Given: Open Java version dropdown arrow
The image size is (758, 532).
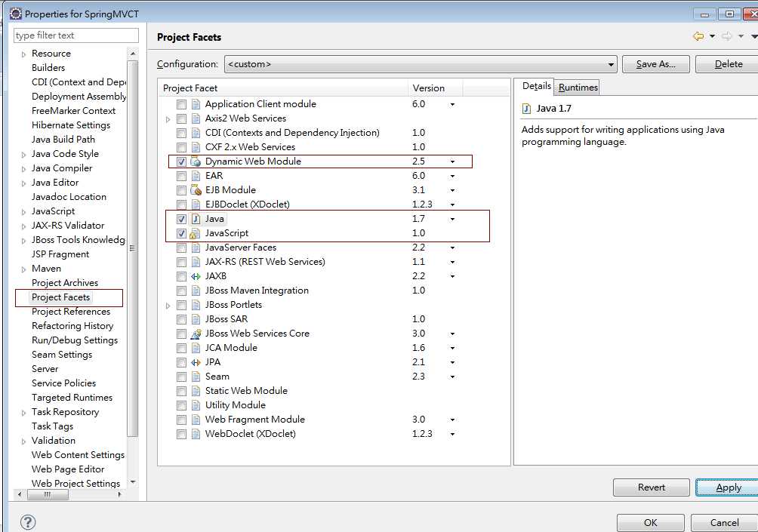Looking at the screenshot, I should click(x=452, y=220).
